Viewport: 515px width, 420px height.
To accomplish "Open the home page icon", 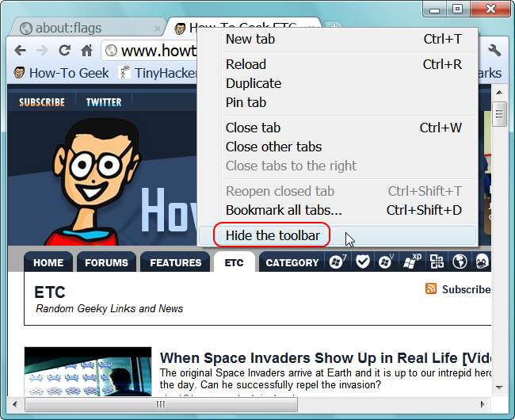I will coord(86,50).
